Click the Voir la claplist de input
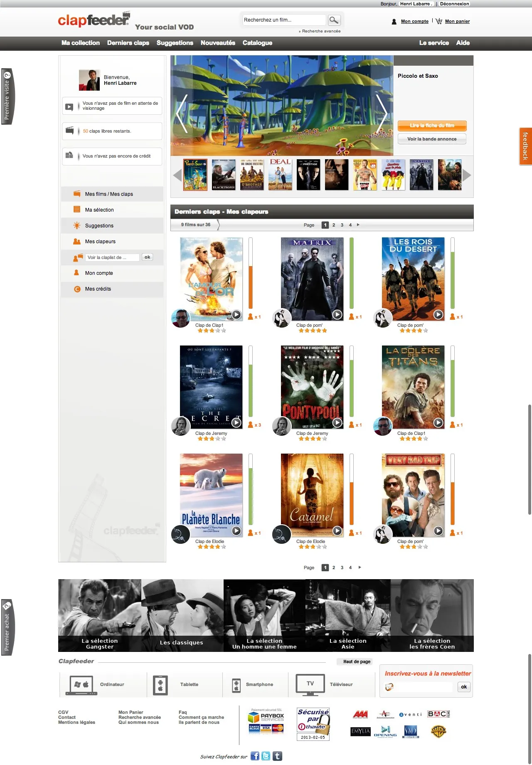 pos(113,257)
